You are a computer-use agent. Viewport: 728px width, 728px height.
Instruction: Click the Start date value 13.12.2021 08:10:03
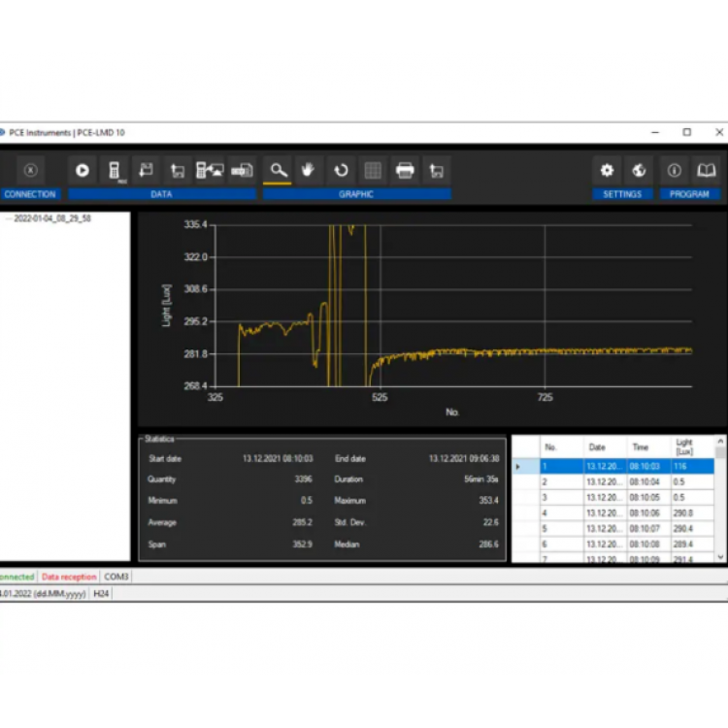click(x=278, y=459)
